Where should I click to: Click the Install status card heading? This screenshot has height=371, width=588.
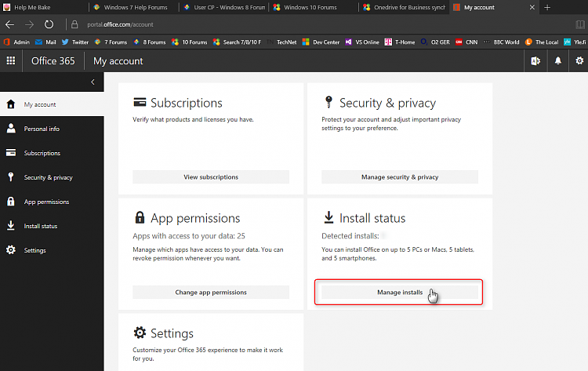click(372, 218)
